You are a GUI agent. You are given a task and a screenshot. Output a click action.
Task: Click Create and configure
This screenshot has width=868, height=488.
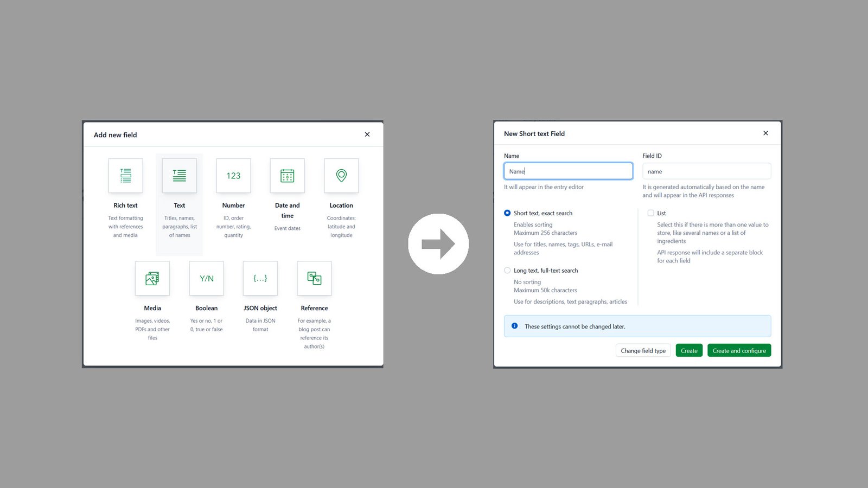click(739, 350)
